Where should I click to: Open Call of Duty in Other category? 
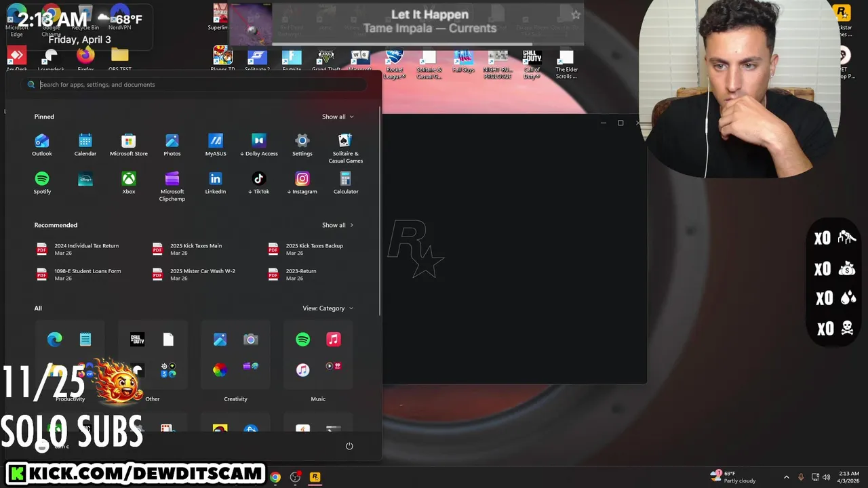pos(137,340)
